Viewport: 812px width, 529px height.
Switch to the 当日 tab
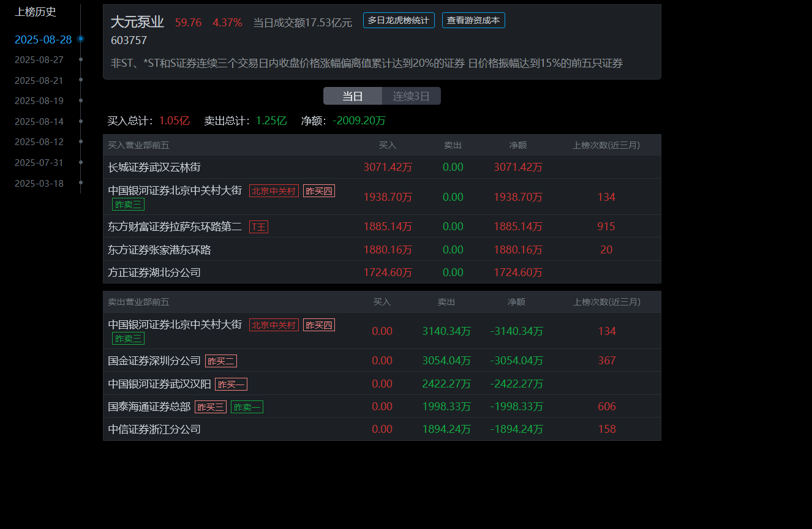click(353, 96)
